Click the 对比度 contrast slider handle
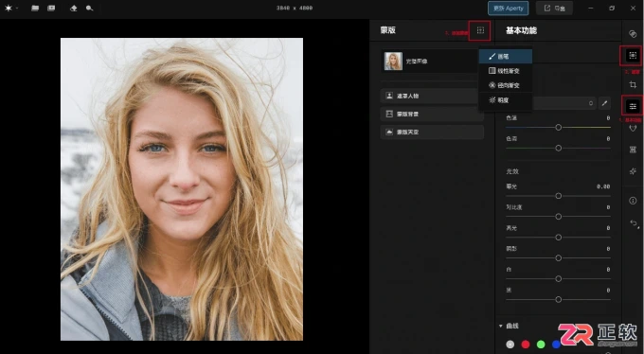The image size is (644, 354). point(558,217)
